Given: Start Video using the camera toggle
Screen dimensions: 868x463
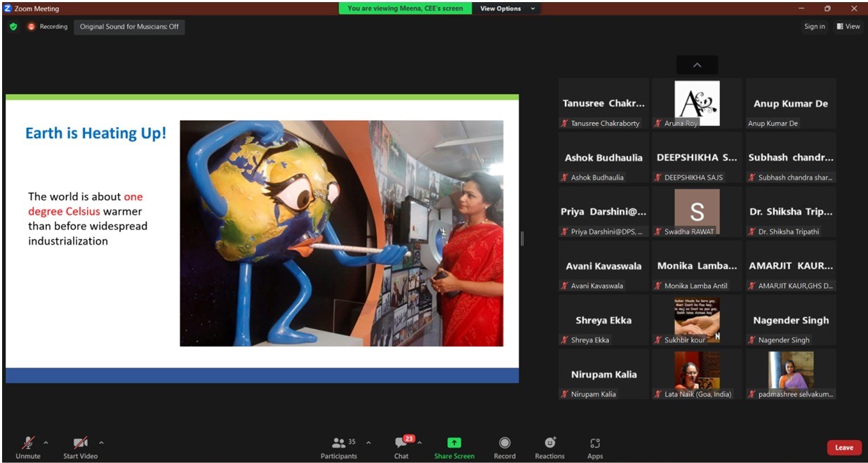Looking at the screenshot, I should click(x=80, y=443).
